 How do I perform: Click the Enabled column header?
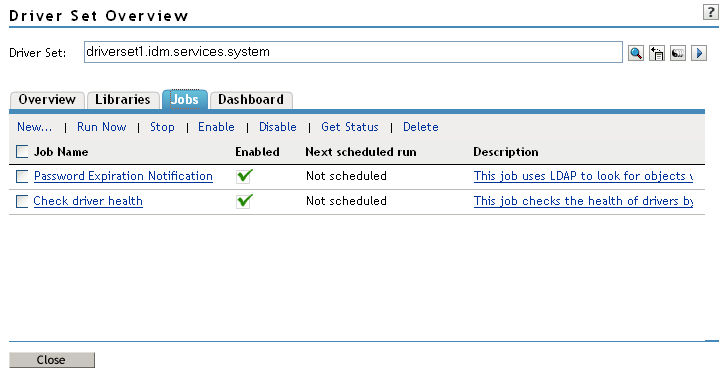258,152
